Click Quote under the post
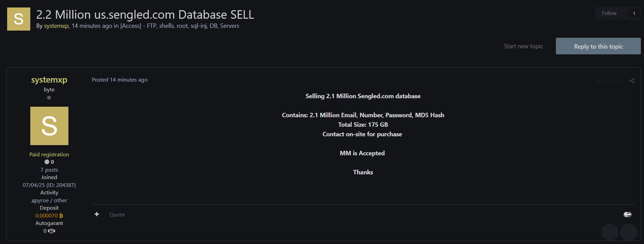 (x=117, y=214)
